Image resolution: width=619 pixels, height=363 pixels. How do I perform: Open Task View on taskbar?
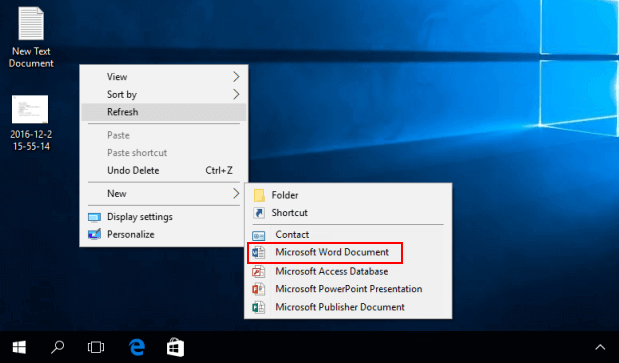coord(96,347)
